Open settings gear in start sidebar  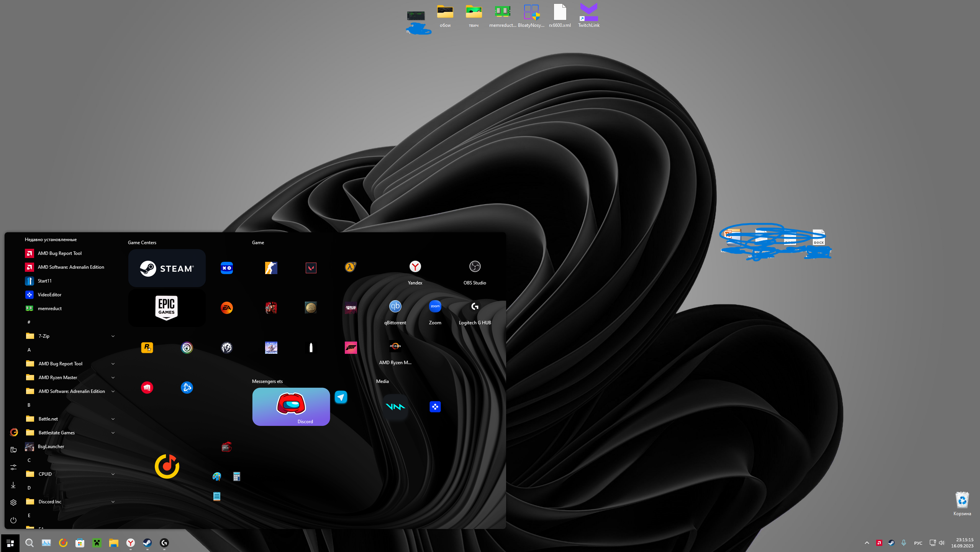pyautogui.click(x=13, y=503)
